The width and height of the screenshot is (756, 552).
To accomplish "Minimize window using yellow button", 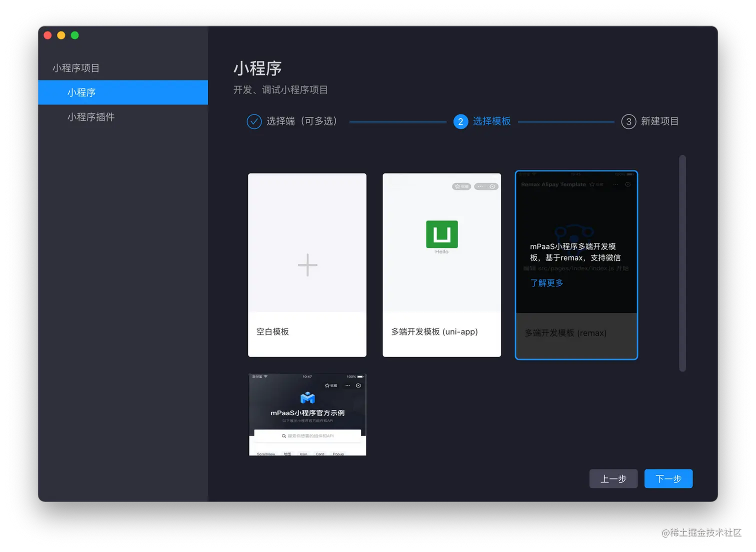I will (x=61, y=35).
